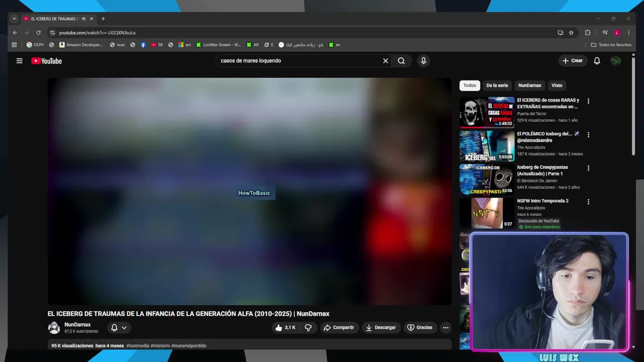Open the 'ICEBERG de cosas RARAS' video thumbnail
644x362 pixels.
pos(487,112)
